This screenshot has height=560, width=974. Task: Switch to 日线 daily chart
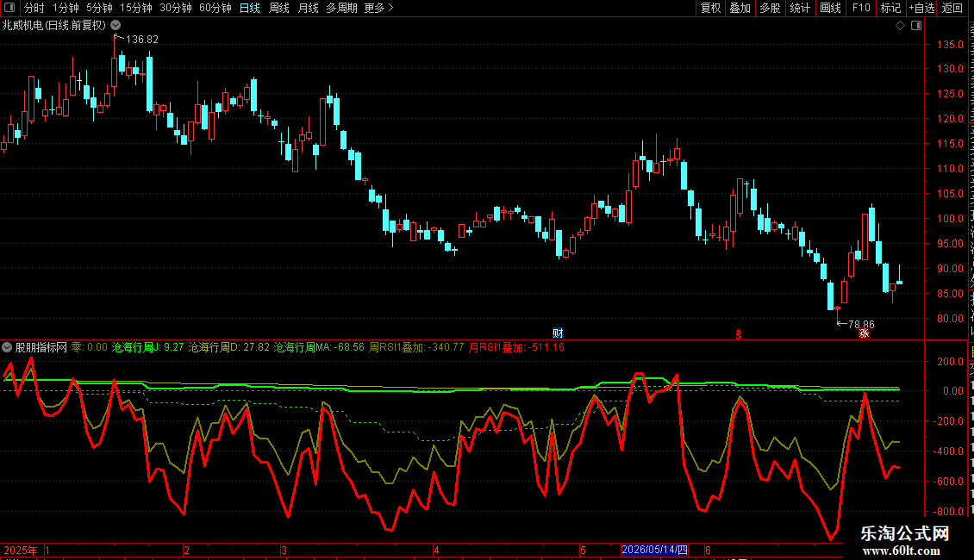pos(250,8)
